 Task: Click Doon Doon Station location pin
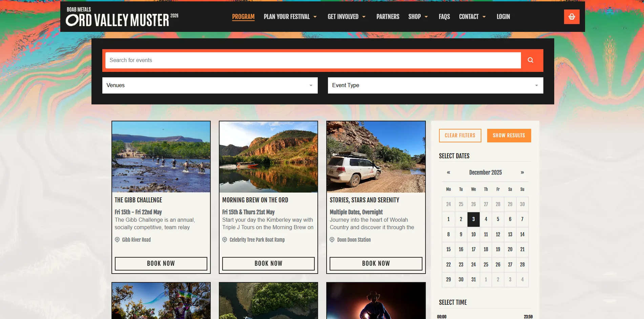pos(332,240)
